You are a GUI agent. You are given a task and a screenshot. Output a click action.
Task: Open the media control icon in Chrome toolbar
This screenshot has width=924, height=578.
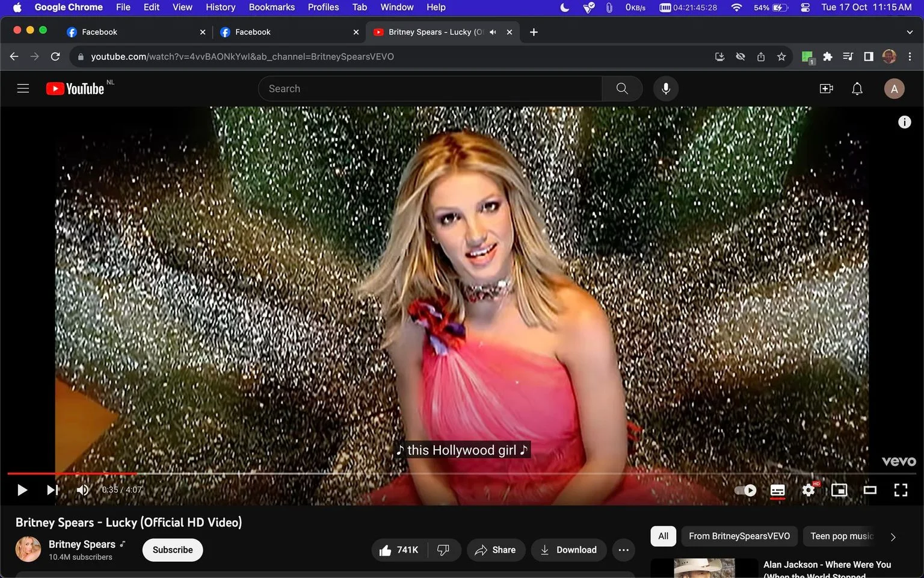pos(848,57)
